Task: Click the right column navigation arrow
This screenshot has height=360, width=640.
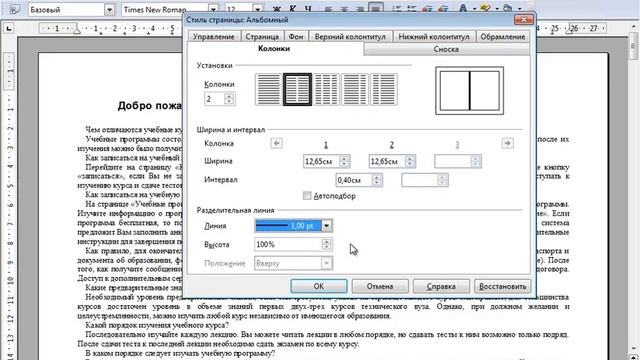Action: (x=507, y=143)
